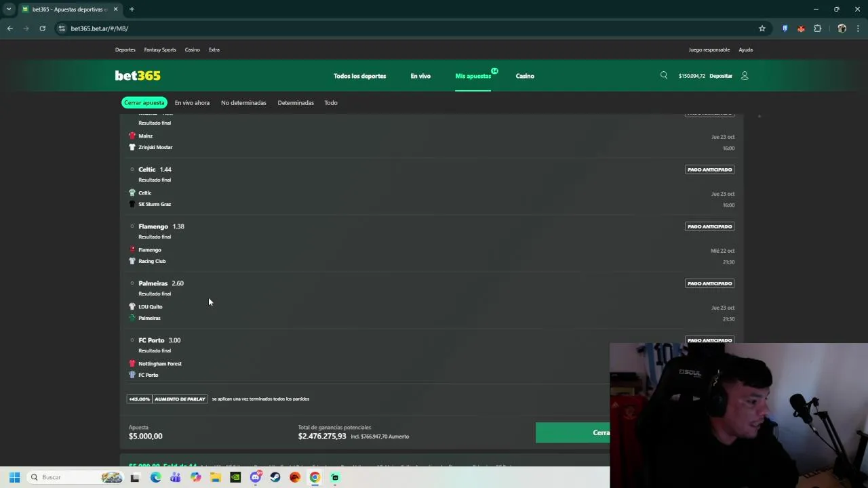Click the green Cerrar apuesta cash-out button
Image resolution: width=868 pixels, height=488 pixels.
(573, 432)
